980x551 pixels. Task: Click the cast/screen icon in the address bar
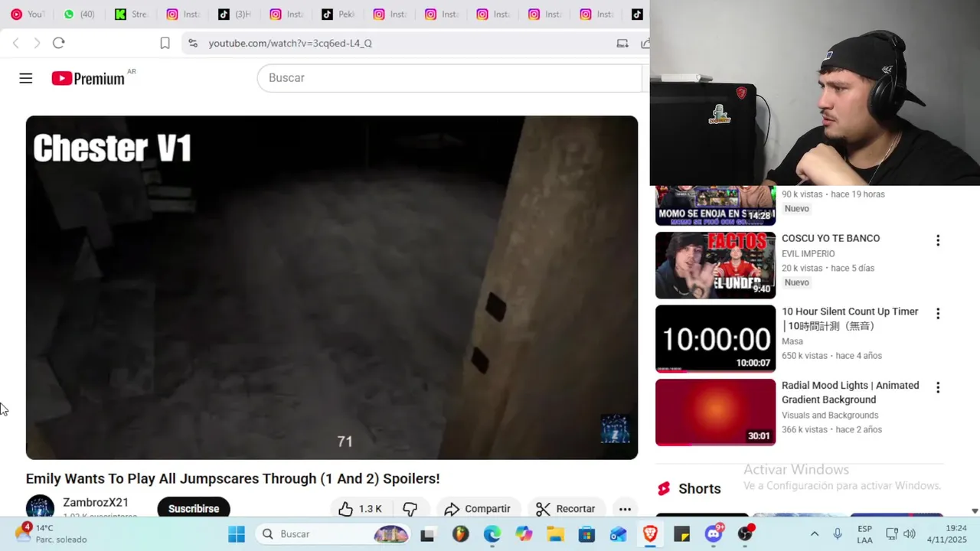click(622, 43)
